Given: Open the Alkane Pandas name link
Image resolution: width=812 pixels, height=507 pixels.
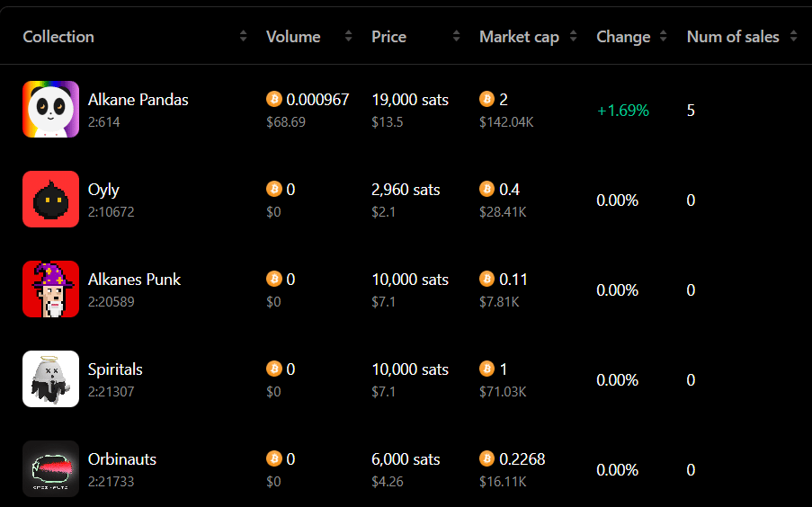Looking at the screenshot, I should pos(138,100).
